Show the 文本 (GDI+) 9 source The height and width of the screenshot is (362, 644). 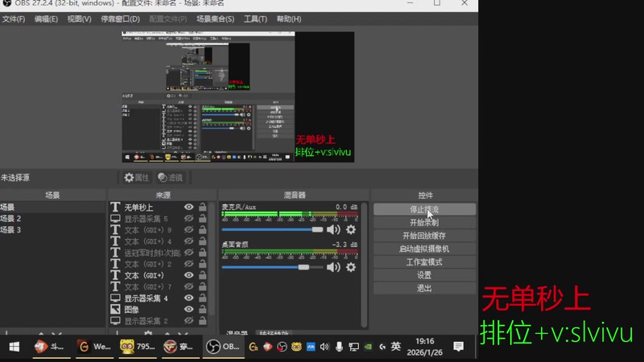click(x=188, y=230)
